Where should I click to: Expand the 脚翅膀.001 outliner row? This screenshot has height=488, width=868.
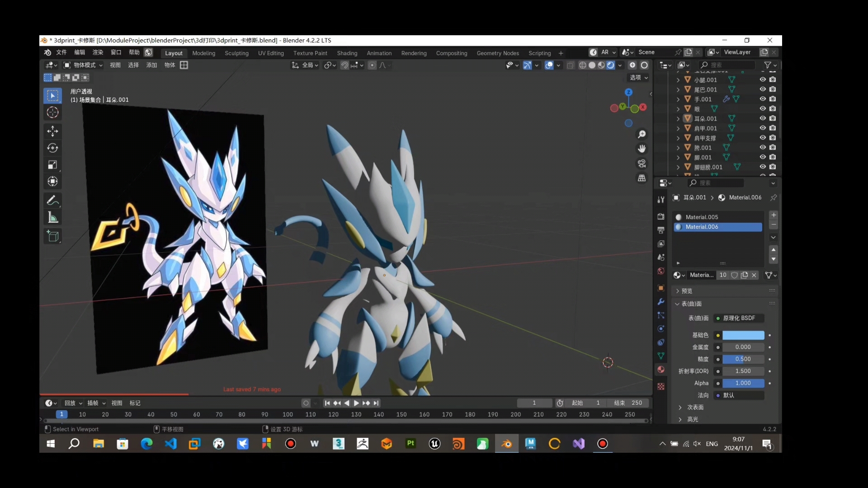(678, 167)
